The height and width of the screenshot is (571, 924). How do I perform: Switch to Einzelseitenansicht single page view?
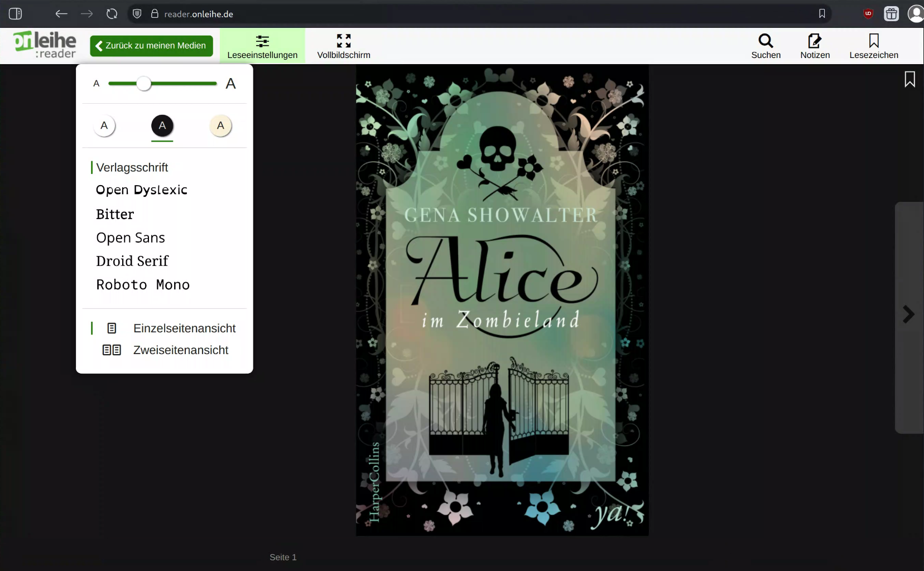click(x=184, y=328)
